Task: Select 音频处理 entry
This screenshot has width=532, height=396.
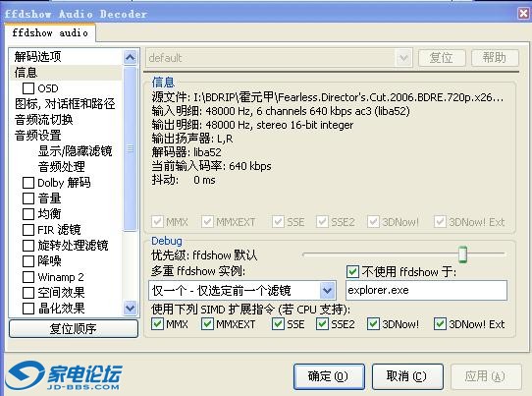Action: click(62, 167)
